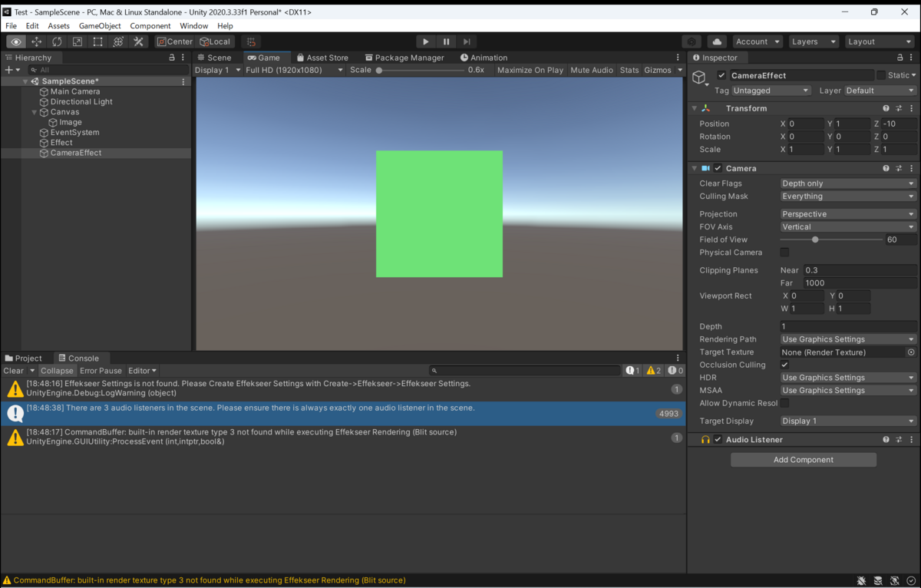Open the Tag dropdown
Image resolution: width=921 pixels, height=588 pixels.
coord(771,91)
